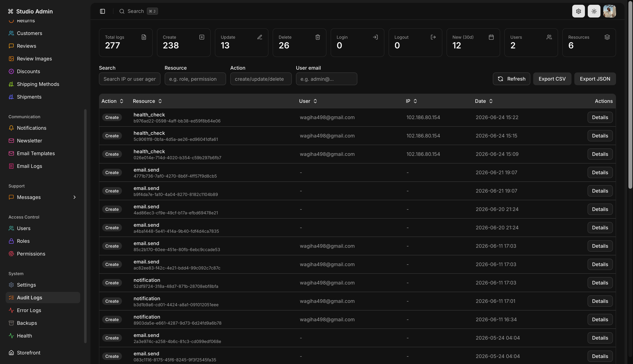Click the Studio Admin logo icon
The width and height of the screenshot is (633, 364).
(x=10, y=11)
